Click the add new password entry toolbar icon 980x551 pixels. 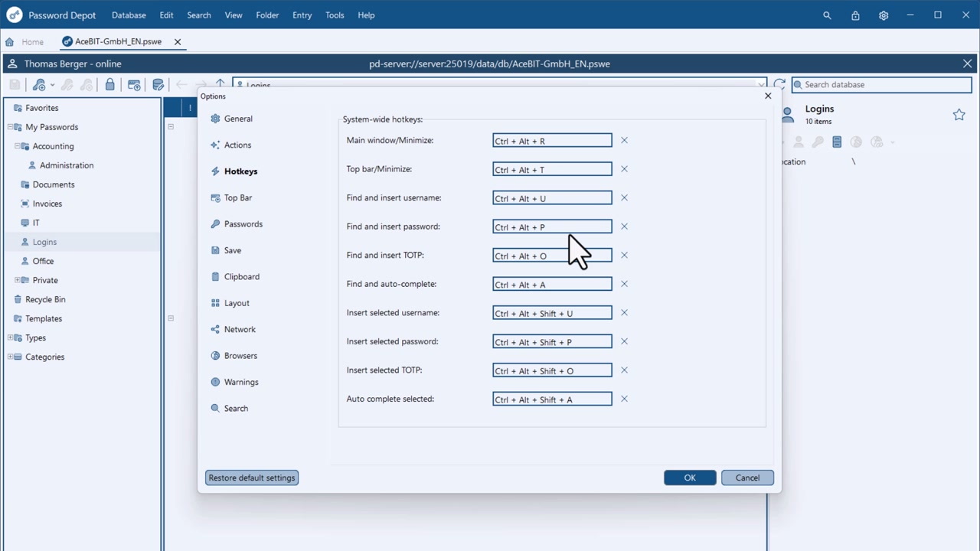pos(39,85)
